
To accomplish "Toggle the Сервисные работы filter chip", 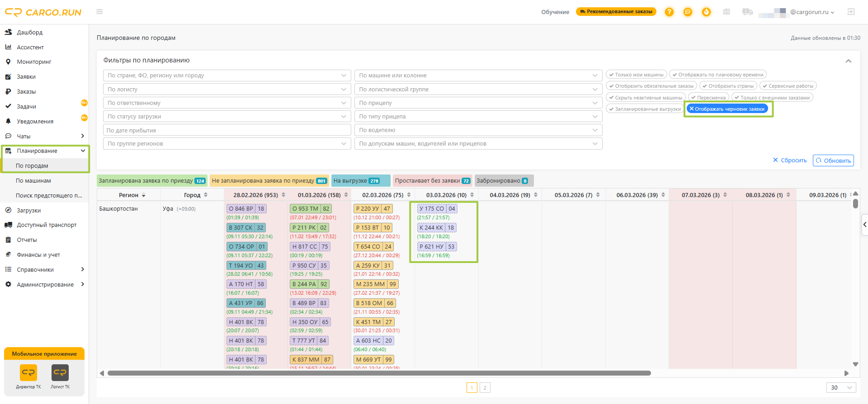I will click(x=788, y=86).
